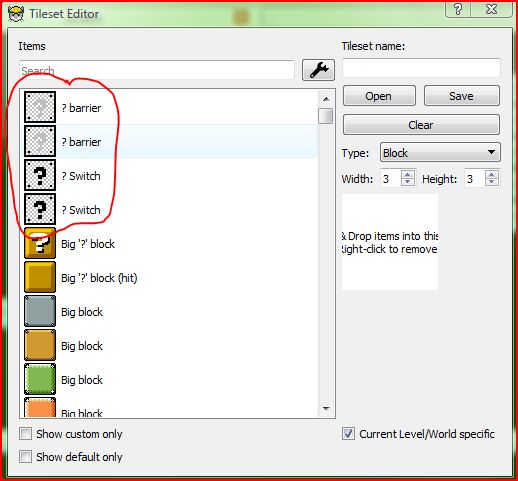Image resolution: width=518 pixels, height=481 pixels.
Task: Select the green Big block icon
Action: click(x=40, y=379)
